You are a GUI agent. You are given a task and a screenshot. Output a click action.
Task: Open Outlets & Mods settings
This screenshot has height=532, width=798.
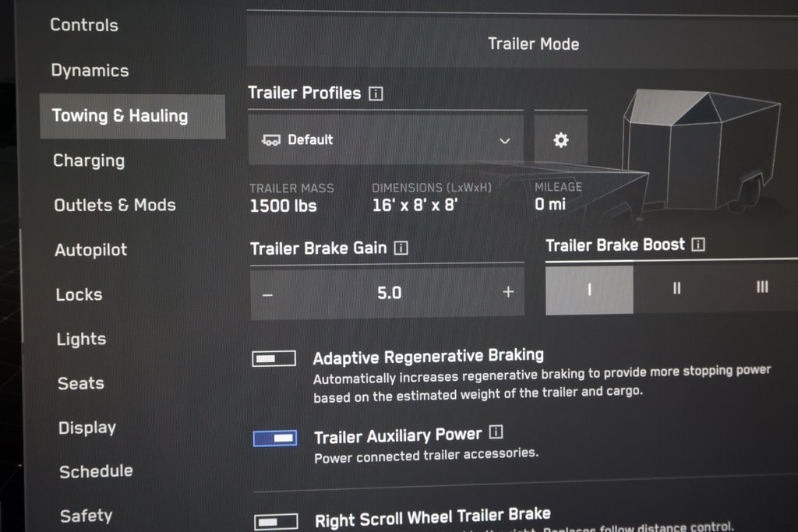coord(115,206)
